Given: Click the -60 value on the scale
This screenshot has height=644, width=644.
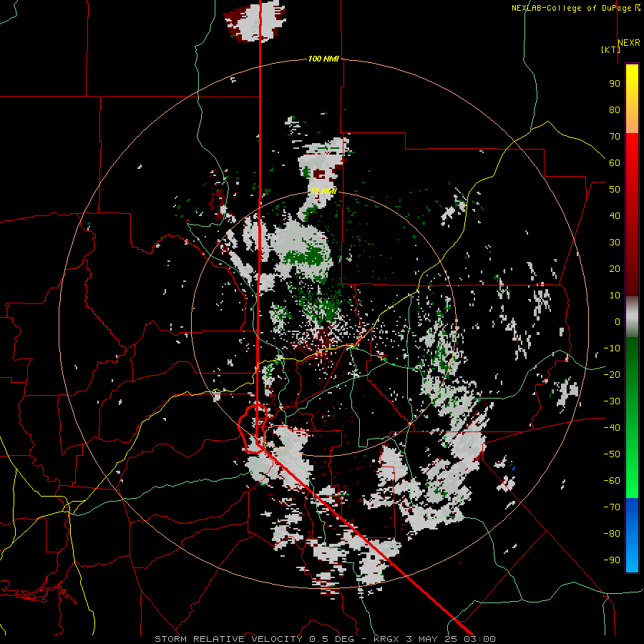Looking at the screenshot, I should [612, 481].
